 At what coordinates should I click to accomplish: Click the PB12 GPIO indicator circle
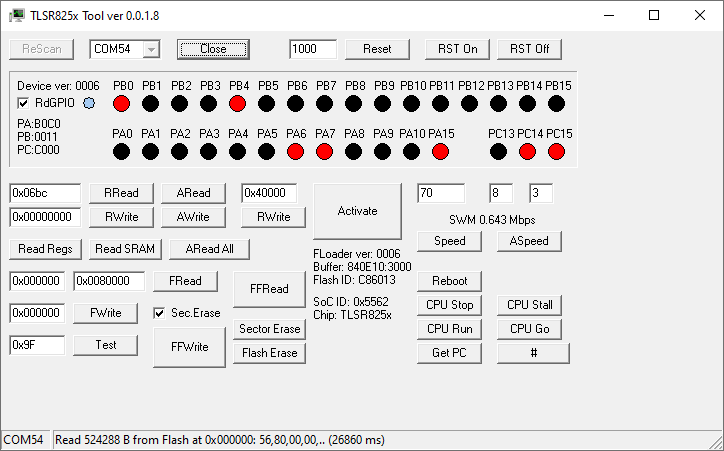[x=470, y=104]
